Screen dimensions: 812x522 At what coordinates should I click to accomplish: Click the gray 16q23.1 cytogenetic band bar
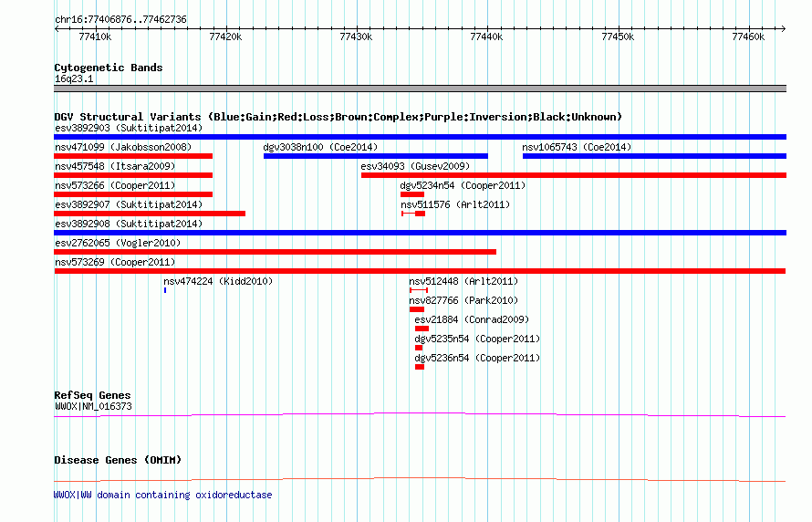(420, 89)
